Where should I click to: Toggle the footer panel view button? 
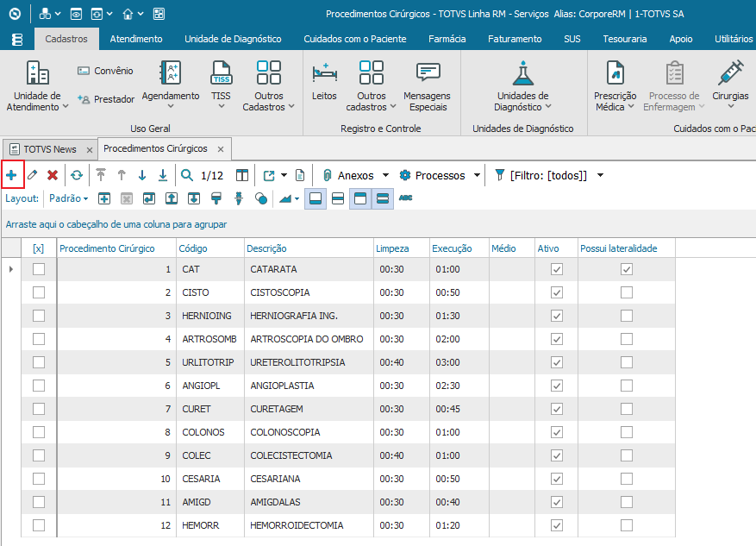(x=316, y=198)
